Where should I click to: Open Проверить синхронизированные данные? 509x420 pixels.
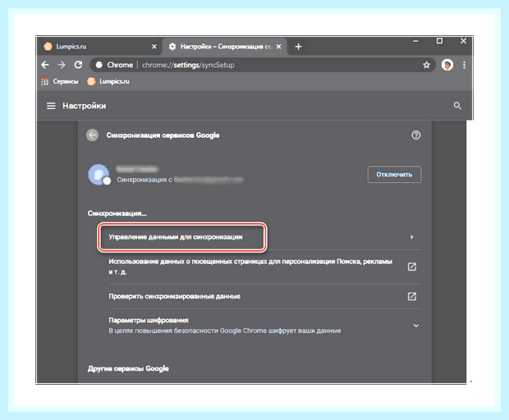[175, 296]
